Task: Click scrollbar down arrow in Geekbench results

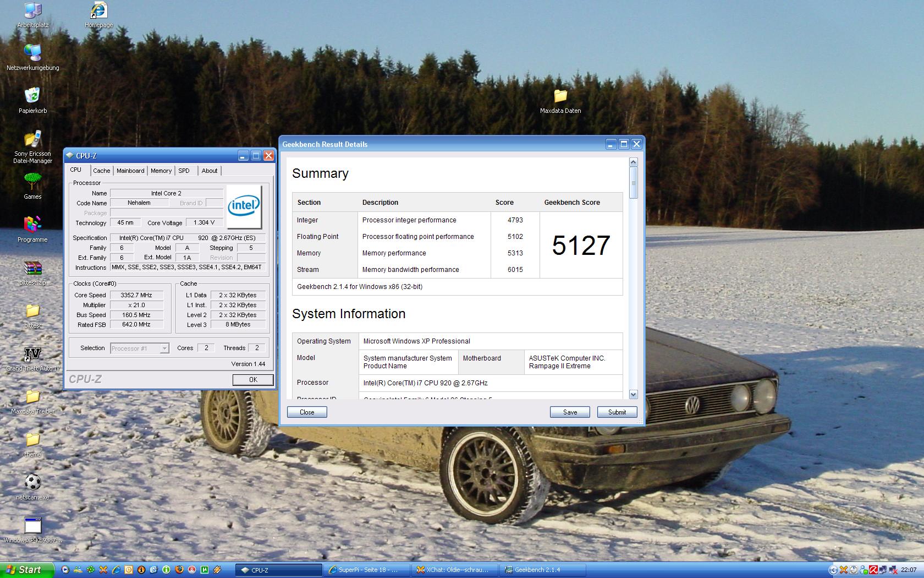Action: [633, 394]
